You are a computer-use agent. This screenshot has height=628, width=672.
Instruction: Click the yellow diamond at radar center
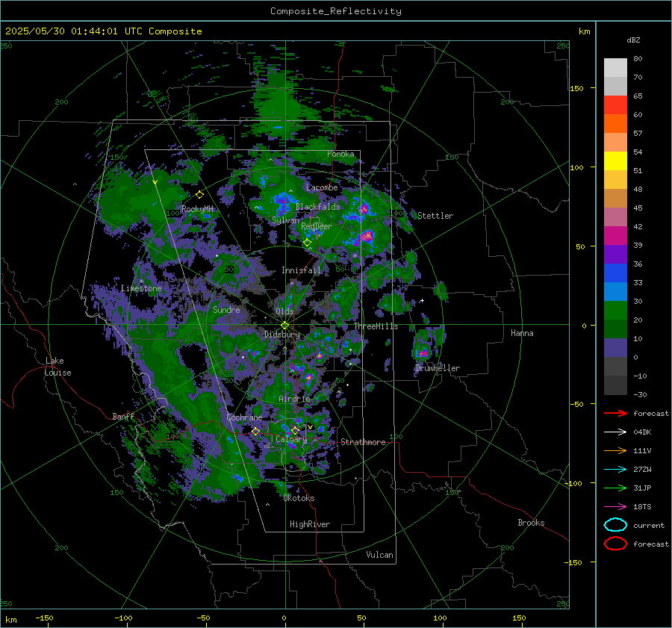click(x=284, y=325)
